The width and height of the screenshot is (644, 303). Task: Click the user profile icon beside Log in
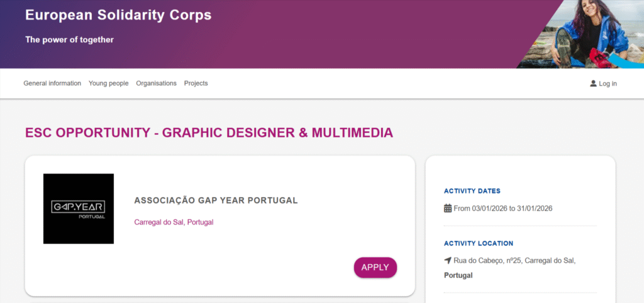[593, 83]
